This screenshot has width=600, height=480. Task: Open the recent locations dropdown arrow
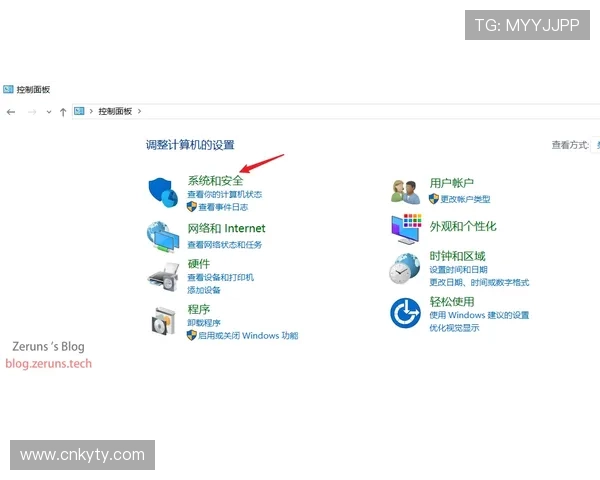click(49, 112)
